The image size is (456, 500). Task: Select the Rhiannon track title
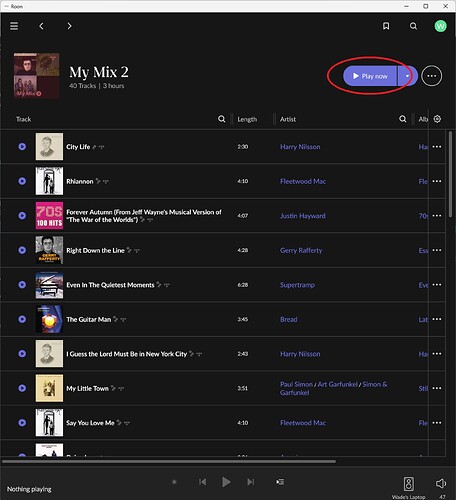(x=80, y=181)
